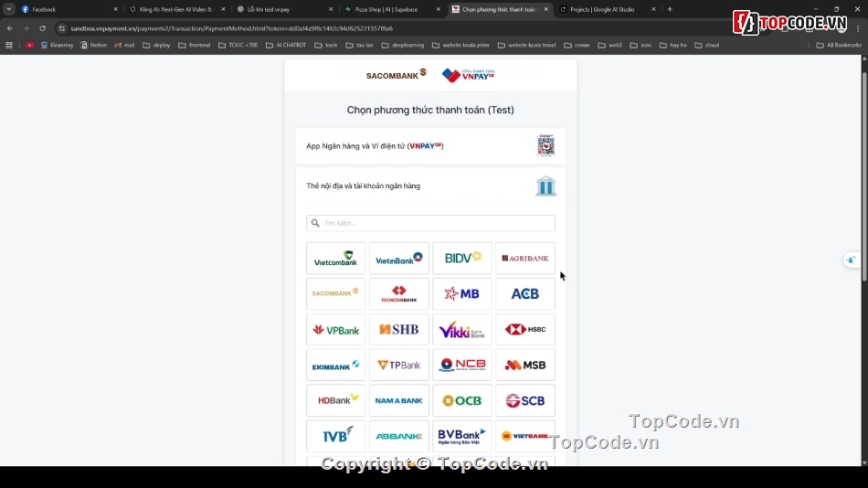The image size is (868, 488).
Task: Open the cloud bookmarks folder
Action: (x=707, y=45)
